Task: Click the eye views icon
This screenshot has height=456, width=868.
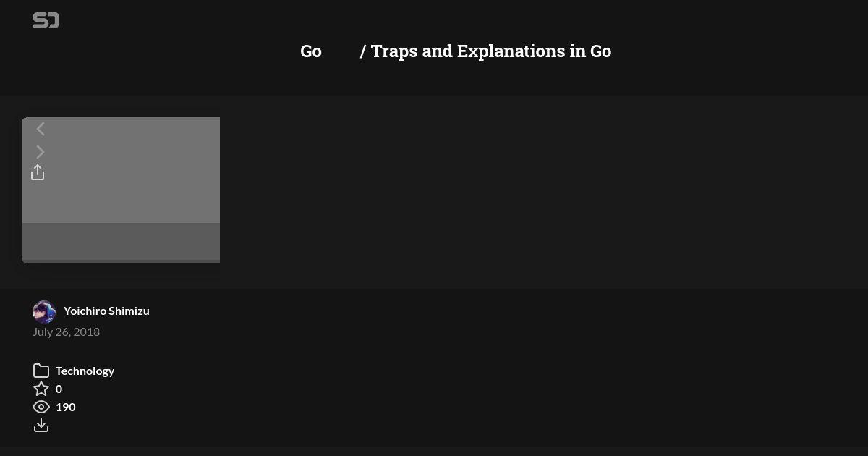Action: 41,407
